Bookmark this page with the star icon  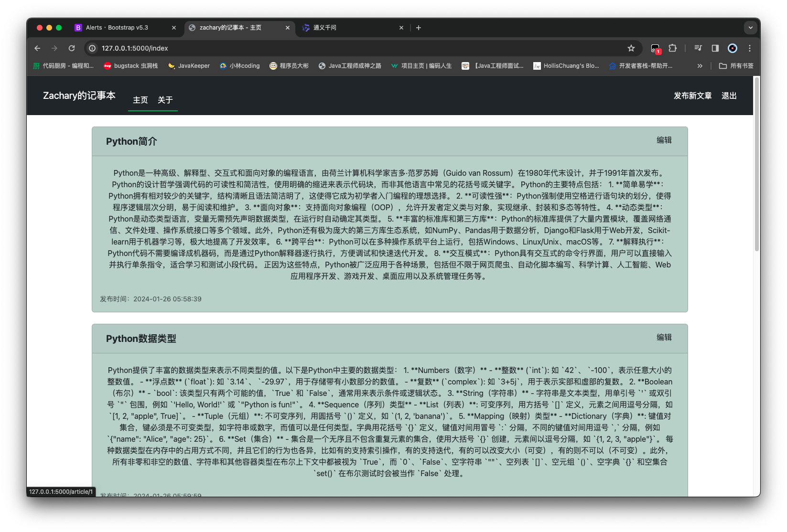click(631, 48)
